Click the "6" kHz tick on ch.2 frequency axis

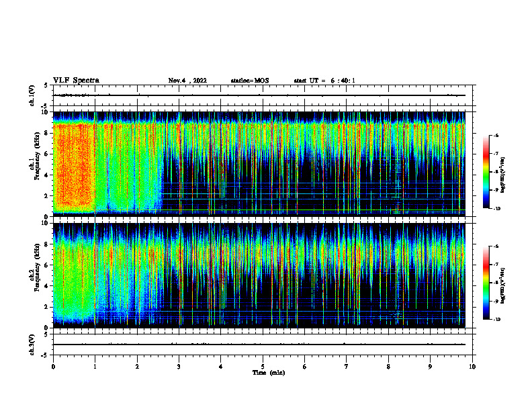(46, 265)
